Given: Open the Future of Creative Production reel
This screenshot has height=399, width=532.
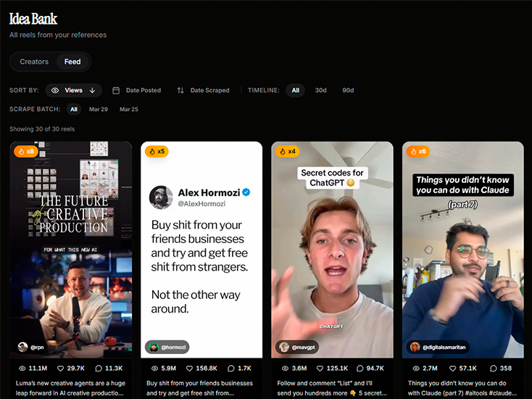Looking at the screenshot, I should click(x=71, y=250).
